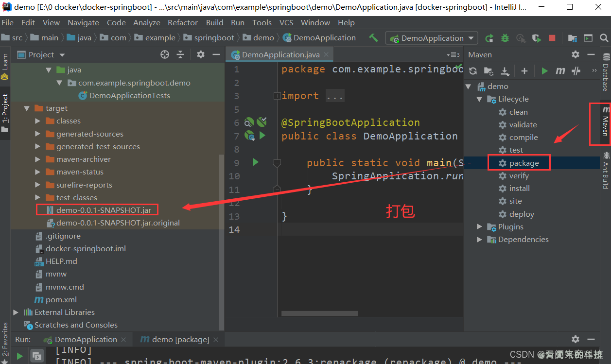Open the DemoApplication run configuration dropdown

(432, 38)
